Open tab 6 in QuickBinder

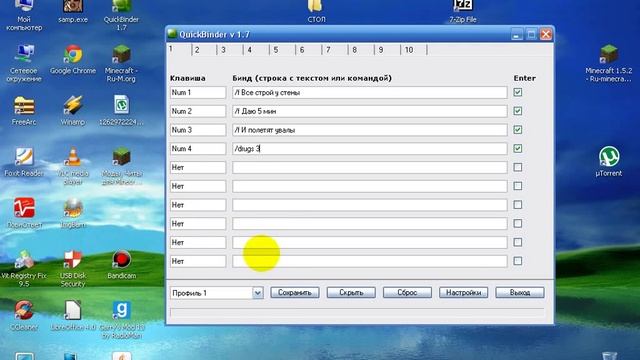point(309,50)
